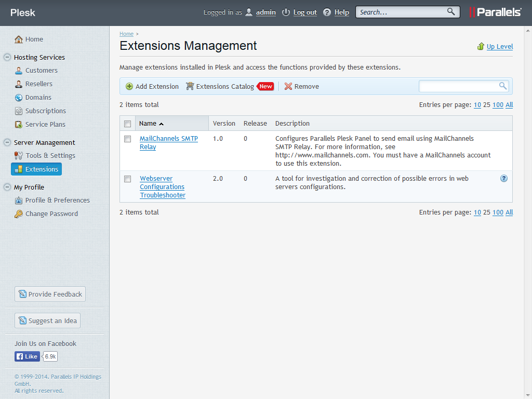The height and width of the screenshot is (399, 532).
Task: Click the Extensions Catalog shopping cart icon
Action: coord(190,86)
